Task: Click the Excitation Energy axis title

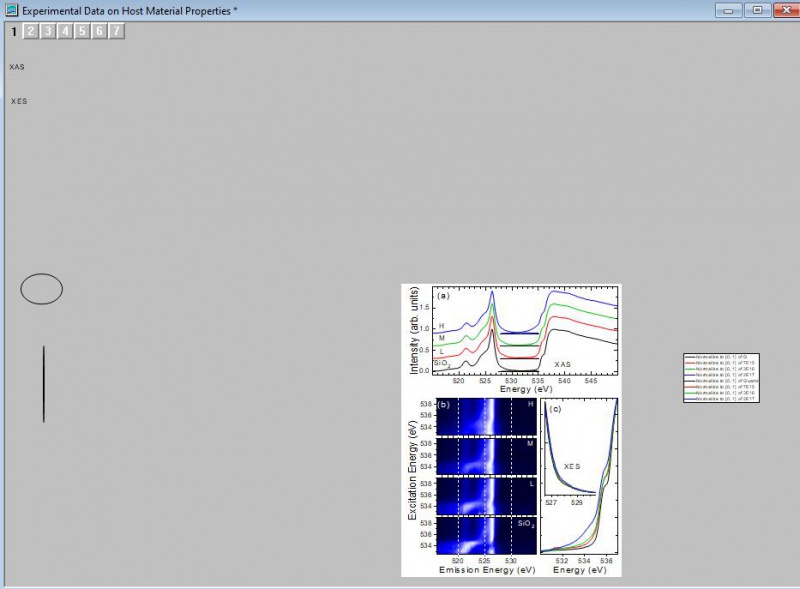Action: pos(413,470)
